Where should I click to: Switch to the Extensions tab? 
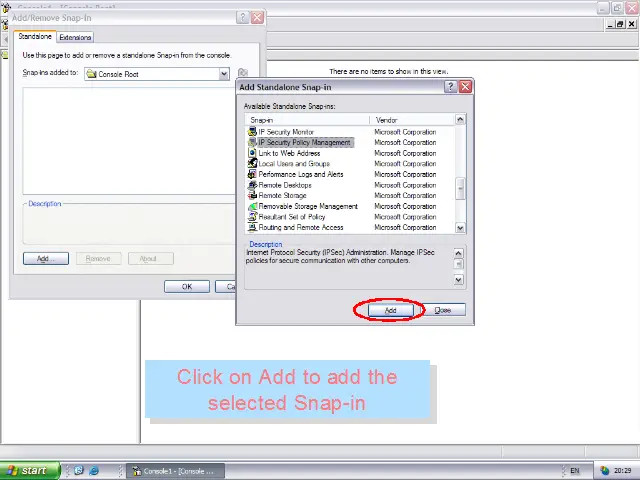point(75,37)
